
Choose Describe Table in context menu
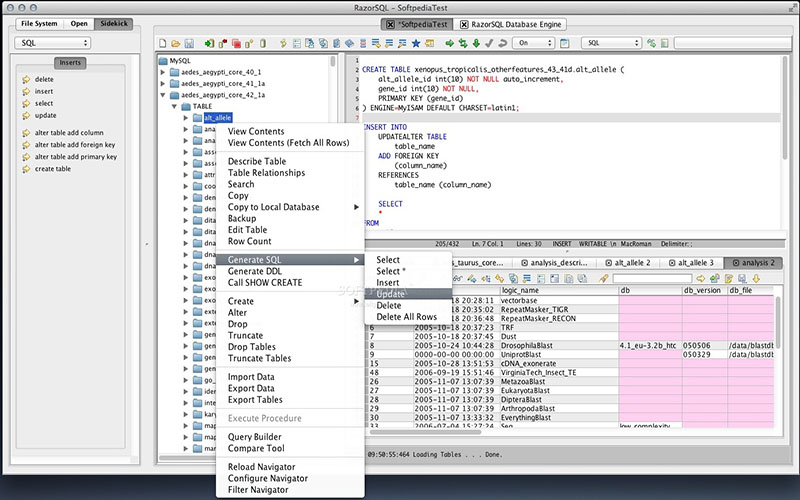coord(290,161)
